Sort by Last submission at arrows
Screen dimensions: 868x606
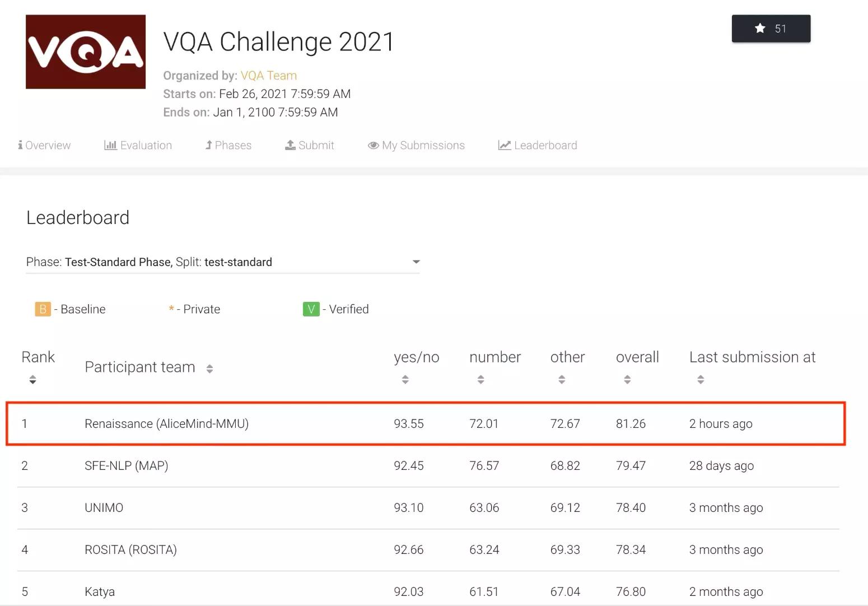point(701,380)
